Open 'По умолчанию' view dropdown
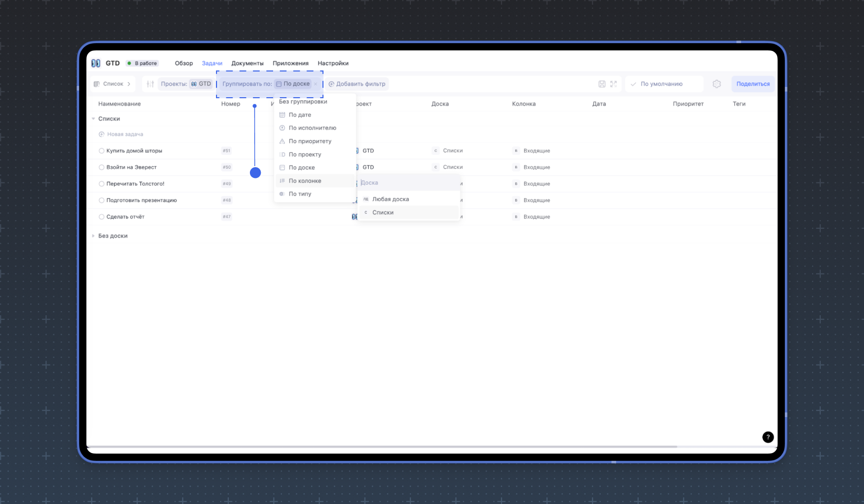 (x=663, y=84)
